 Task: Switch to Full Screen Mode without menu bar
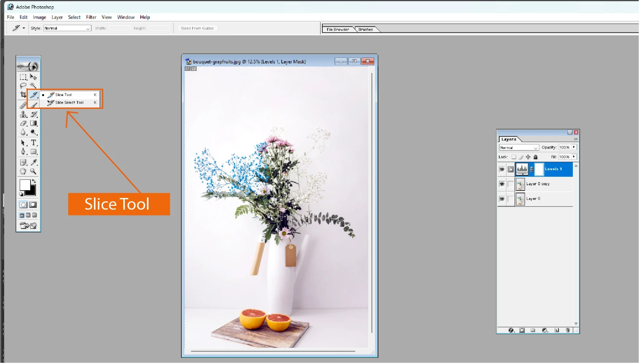point(34,215)
